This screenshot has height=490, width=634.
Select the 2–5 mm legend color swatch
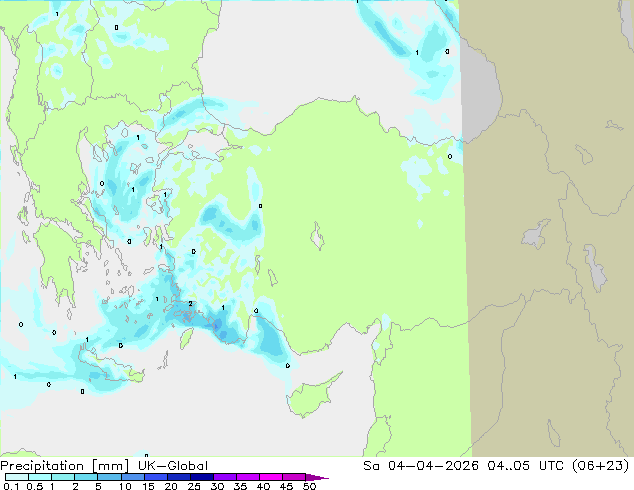(x=86, y=477)
